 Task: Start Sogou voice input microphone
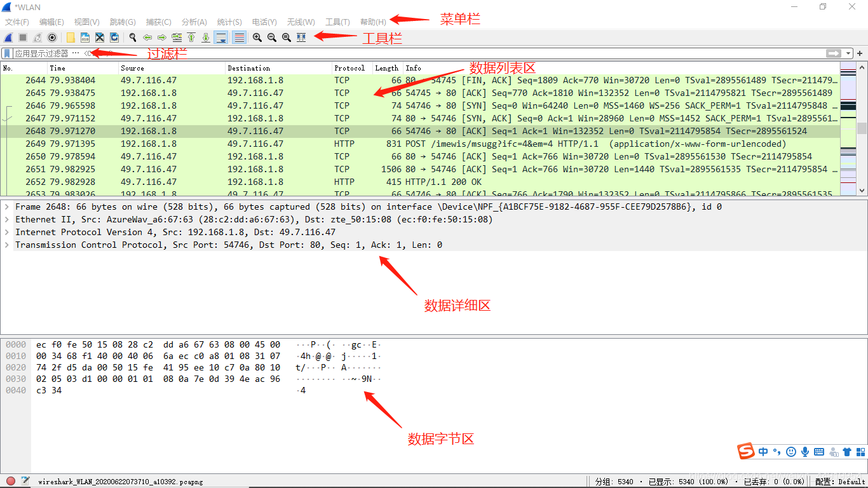(805, 452)
